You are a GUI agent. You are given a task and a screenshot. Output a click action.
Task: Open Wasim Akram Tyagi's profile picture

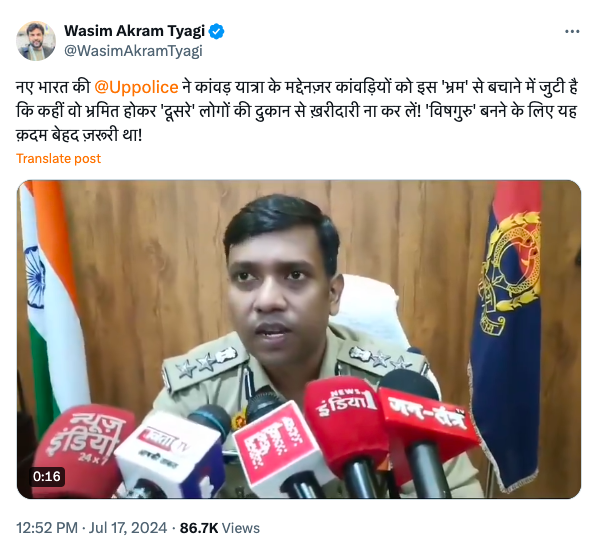click(36, 41)
